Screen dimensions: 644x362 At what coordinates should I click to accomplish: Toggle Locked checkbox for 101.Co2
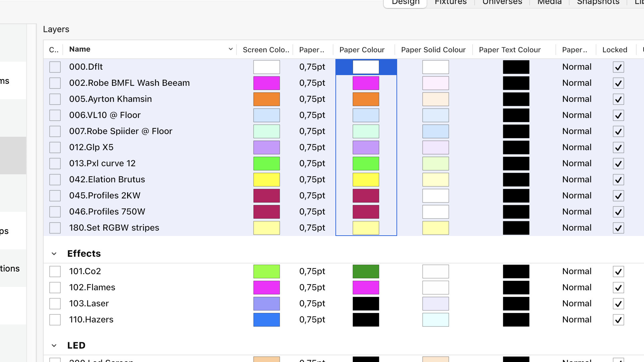[618, 271]
